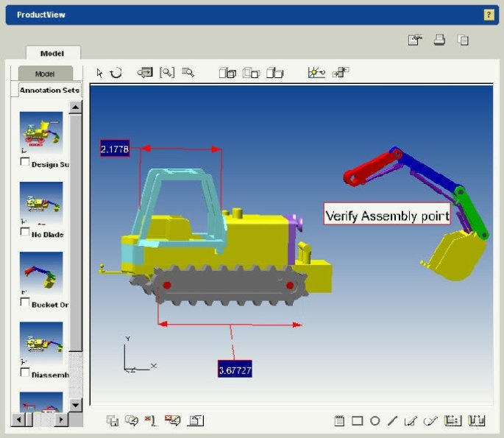
Task: Click the first cube view orientation icon
Action: pos(227,73)
